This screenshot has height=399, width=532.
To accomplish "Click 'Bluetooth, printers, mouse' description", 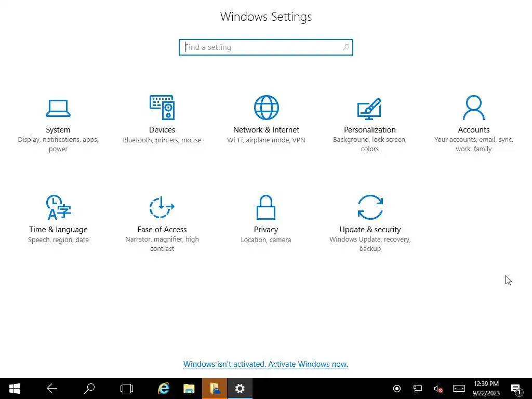I will click(162, 140).
